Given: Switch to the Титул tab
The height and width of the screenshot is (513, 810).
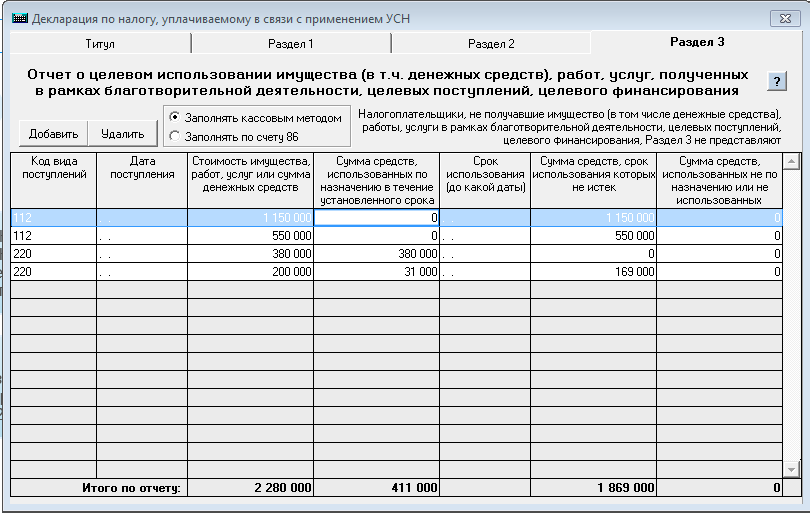Looking at the screenshot, I should tap(100, 44).
